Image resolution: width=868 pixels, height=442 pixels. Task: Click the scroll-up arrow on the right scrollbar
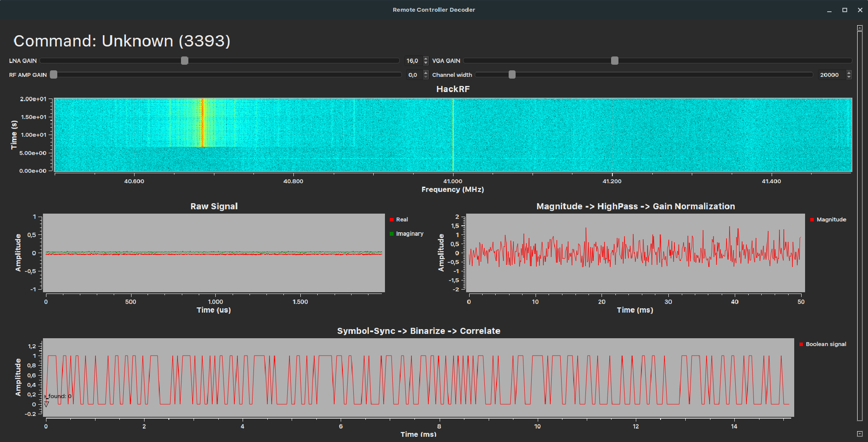click(860, 27)
